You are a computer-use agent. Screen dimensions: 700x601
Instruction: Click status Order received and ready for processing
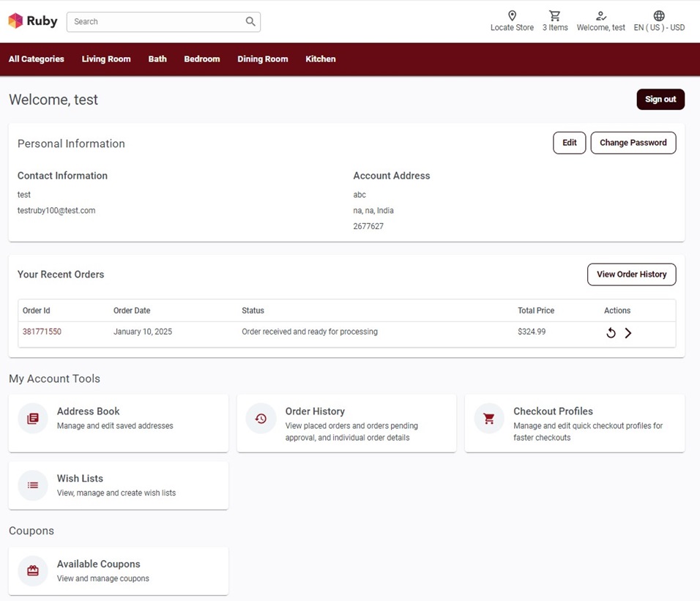point(310,332)
